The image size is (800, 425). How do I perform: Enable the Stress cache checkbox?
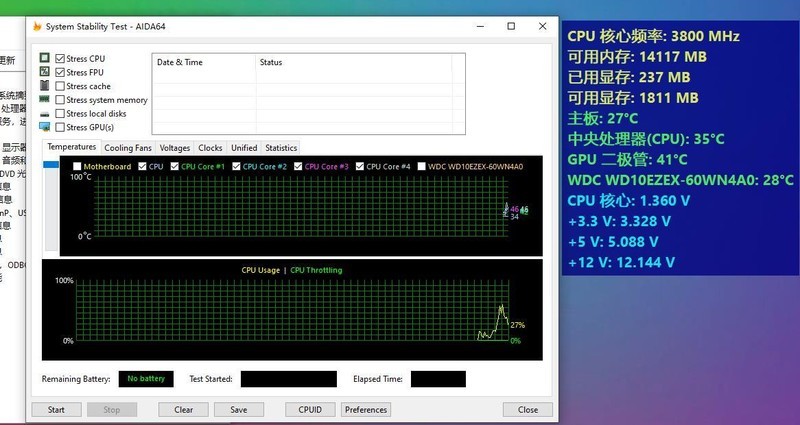[60, 86]
